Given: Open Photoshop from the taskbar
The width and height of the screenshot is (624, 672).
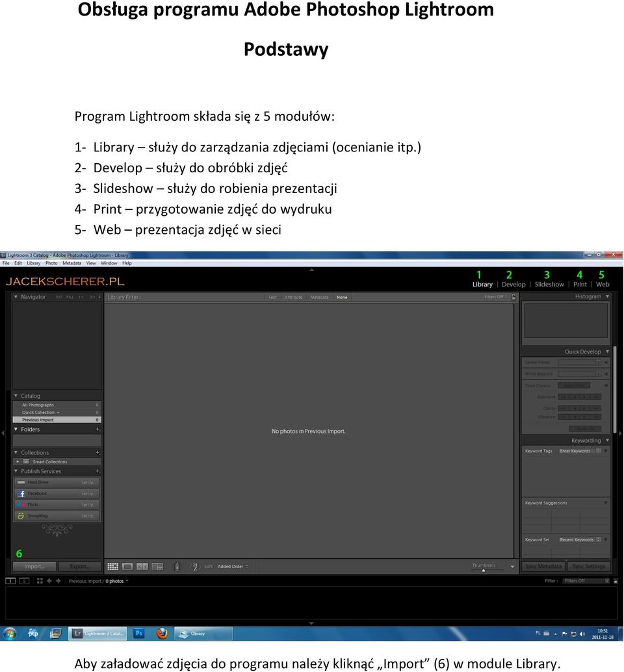Looking at the screenshot, I should pyautogui.click(x=139, y=633).
